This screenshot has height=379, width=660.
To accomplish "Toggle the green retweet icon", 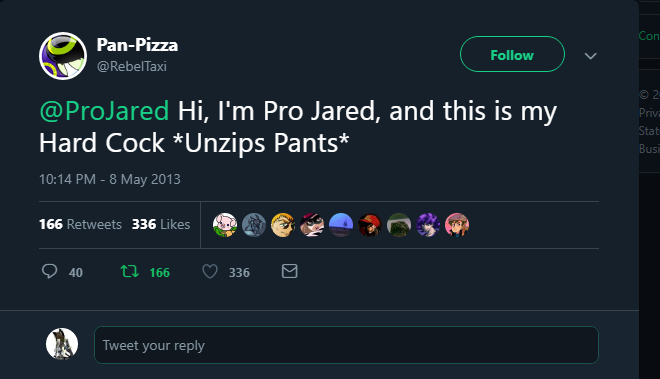I will pyautogui.click(x=130, y=271).
